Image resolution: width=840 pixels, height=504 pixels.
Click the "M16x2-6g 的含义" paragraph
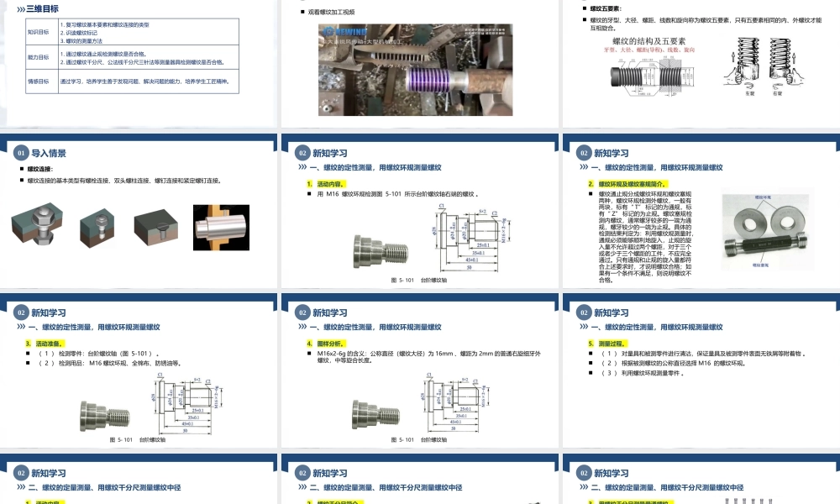point(428,357)
